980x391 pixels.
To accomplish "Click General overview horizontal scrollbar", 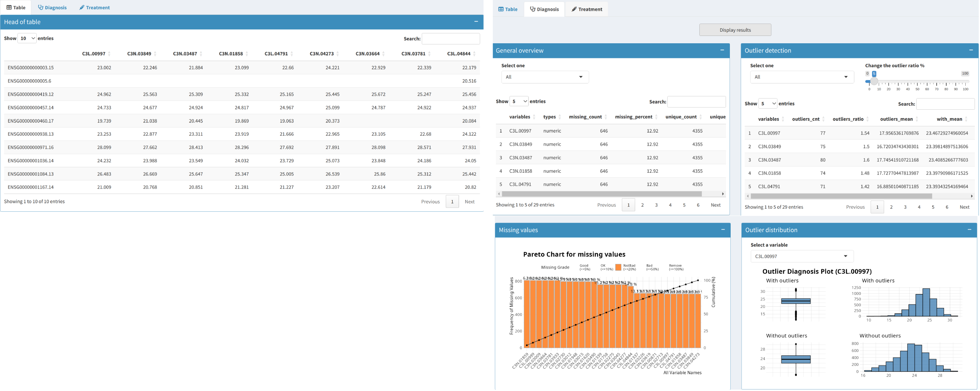I will pos(602,194).
